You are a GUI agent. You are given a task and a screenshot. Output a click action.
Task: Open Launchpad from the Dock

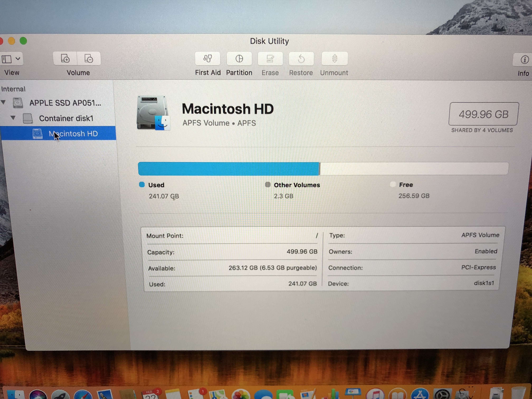[60, 394]
